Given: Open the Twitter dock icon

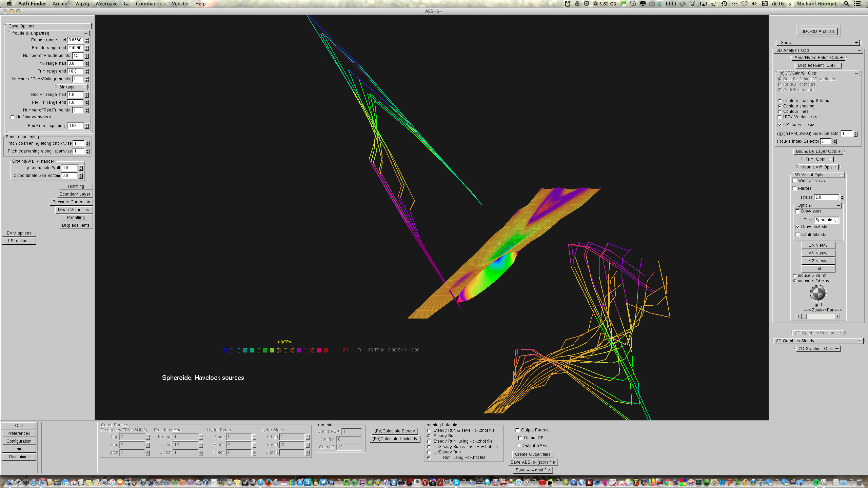Looking at the screenshot, I should [x=323, y=482].
